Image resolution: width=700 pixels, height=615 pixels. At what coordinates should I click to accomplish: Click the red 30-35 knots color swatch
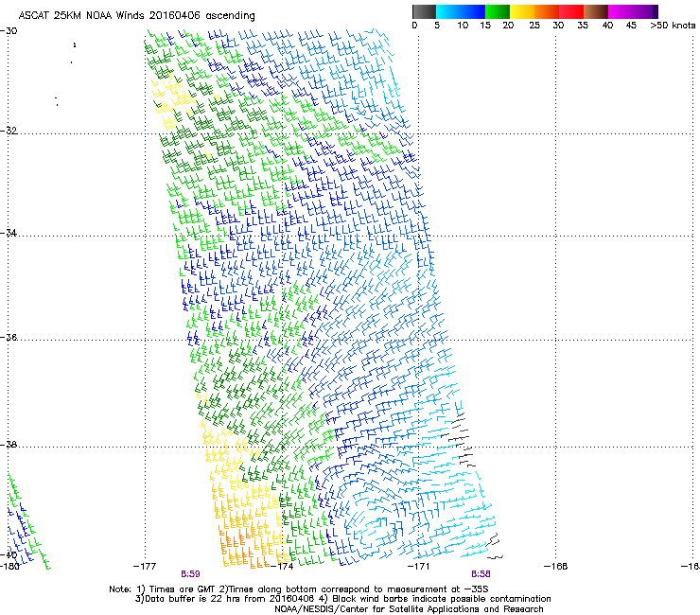pyautogui.click(x=571, y=11)
